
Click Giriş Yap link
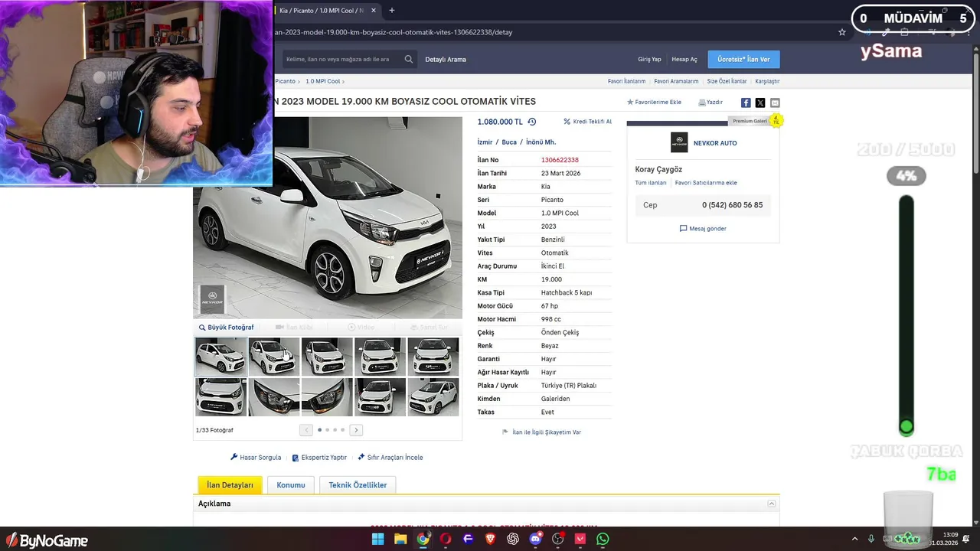pos(649,60)
